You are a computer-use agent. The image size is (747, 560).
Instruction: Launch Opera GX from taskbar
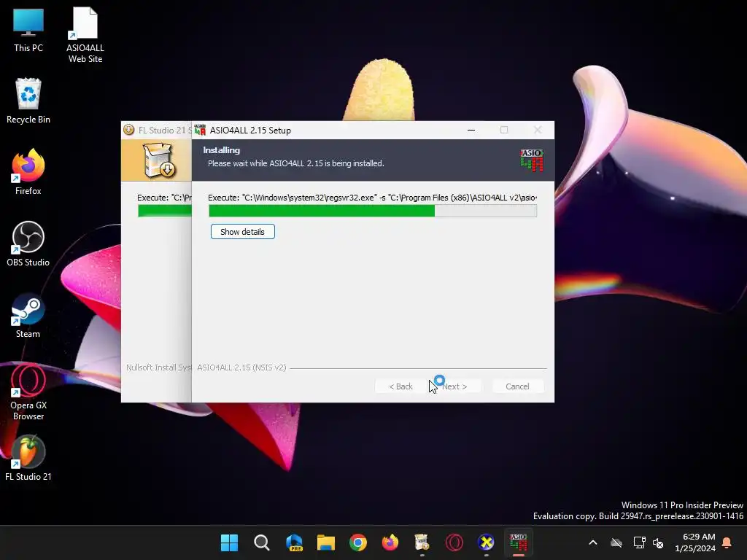click(454, 542)
